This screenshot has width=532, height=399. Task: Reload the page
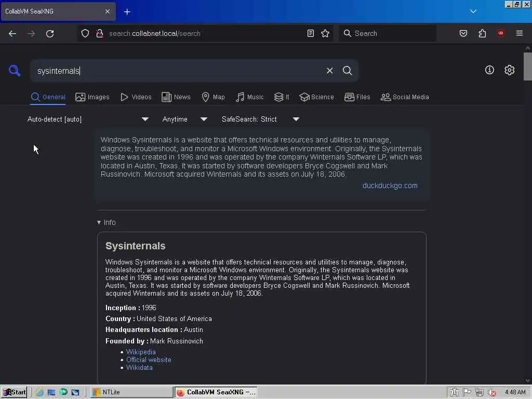(x=50, y=33)
